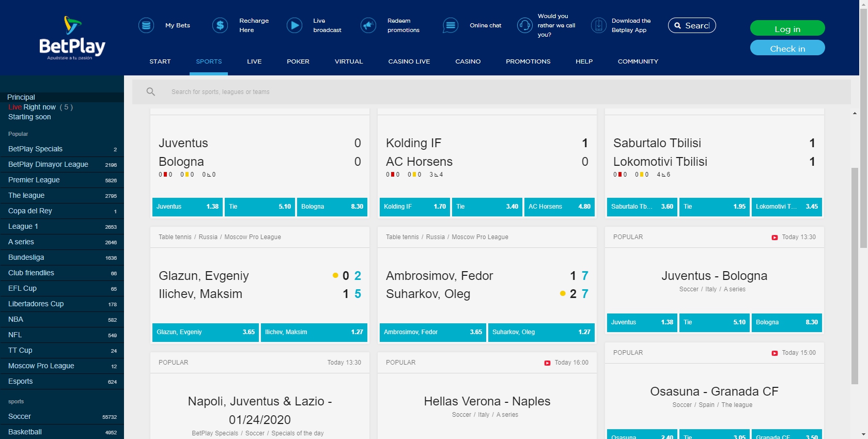868x439 pixels.
Task: Click the Download Betplay App phone icon
Action: [599, 25]
